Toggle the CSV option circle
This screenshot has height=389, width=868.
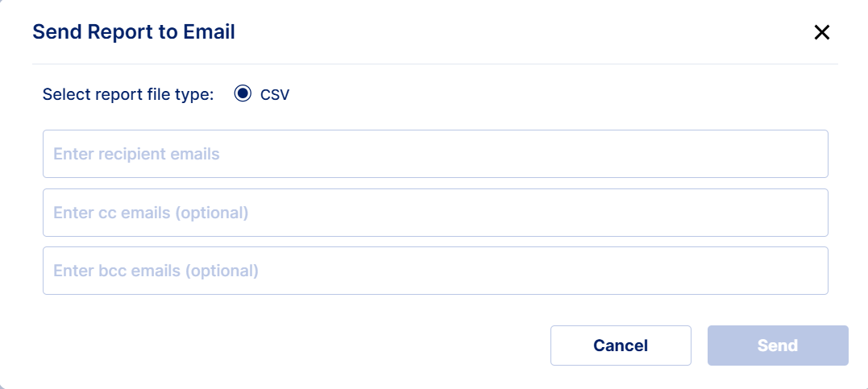pos(243,94)
